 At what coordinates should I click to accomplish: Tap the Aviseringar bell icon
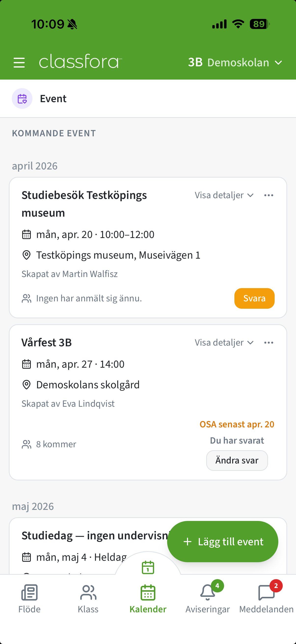208,593
